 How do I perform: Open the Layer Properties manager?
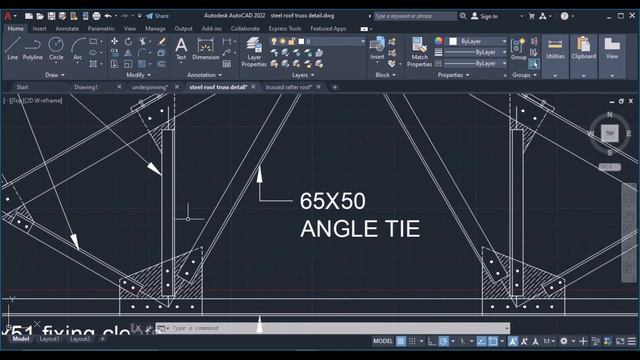[x=254, y=52]
